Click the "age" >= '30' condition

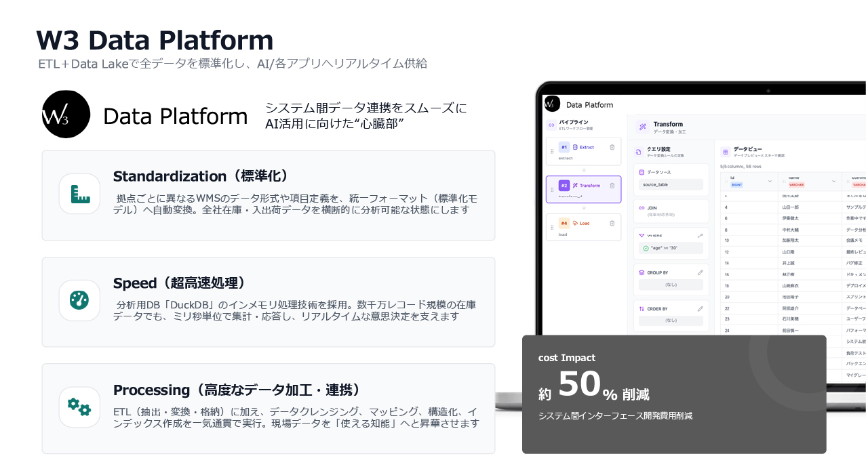pos(671,248)
